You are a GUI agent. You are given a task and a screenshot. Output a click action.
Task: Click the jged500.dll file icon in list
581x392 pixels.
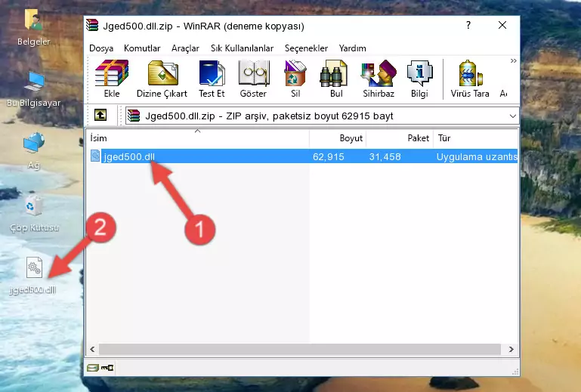point(95,156)
